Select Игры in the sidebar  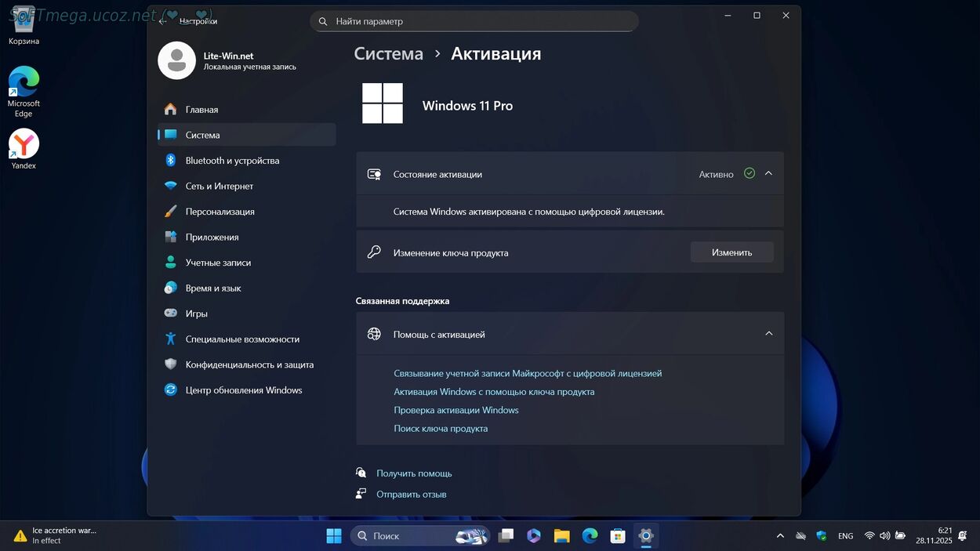click(x=196, y=314)
